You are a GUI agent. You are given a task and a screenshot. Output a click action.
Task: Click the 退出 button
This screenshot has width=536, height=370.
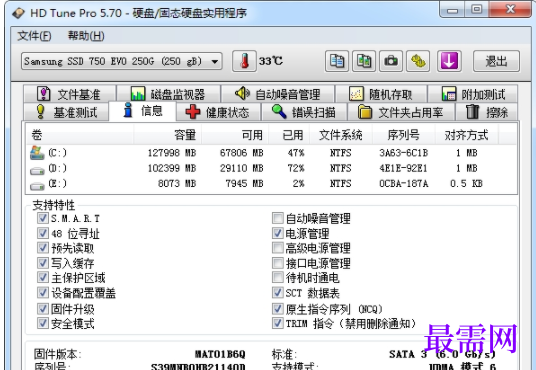click(x=496, y=62)
